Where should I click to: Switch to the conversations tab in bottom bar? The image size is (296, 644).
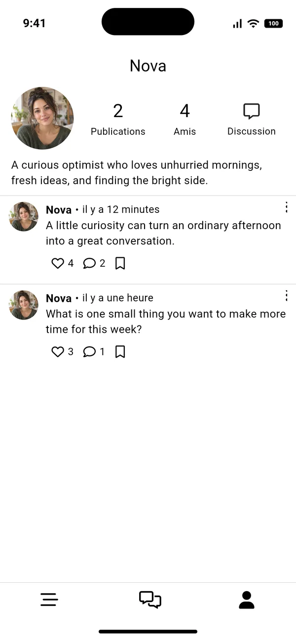coord(150,600)
